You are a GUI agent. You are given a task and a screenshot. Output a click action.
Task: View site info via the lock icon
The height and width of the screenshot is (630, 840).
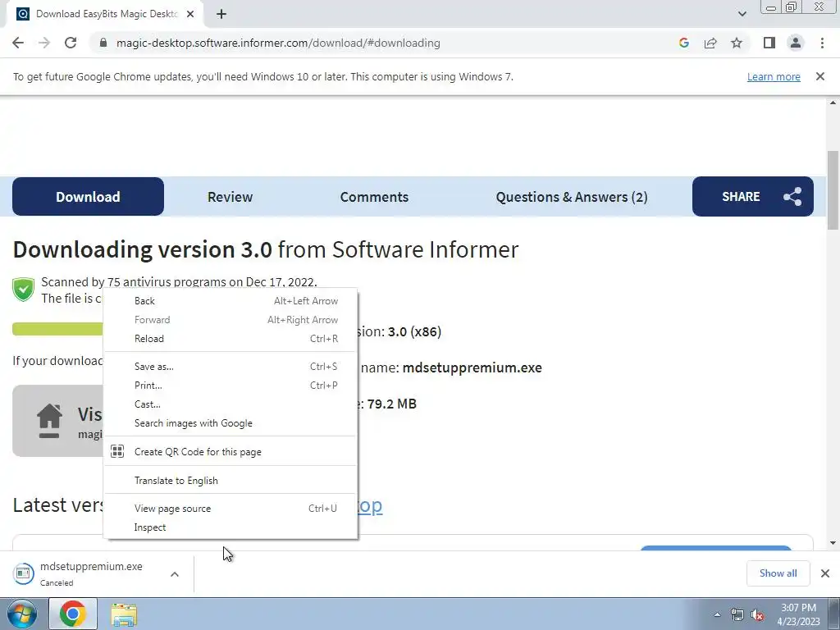click(103, 43)
